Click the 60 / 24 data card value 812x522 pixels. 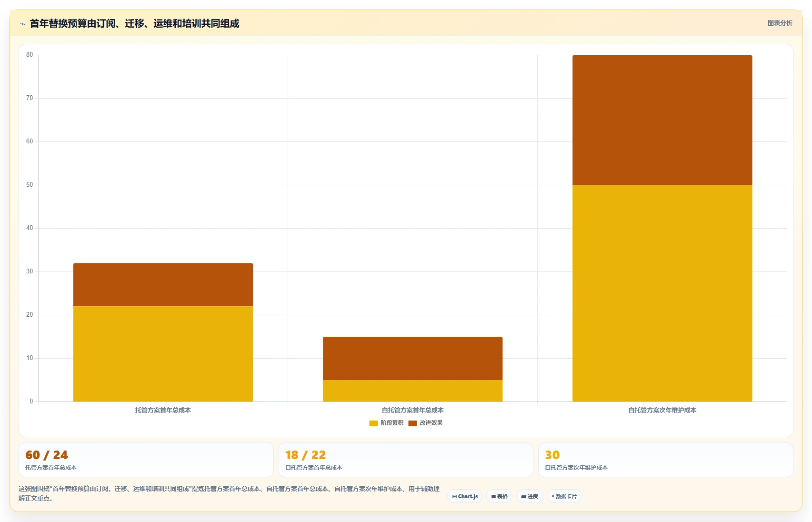[47, 455]
